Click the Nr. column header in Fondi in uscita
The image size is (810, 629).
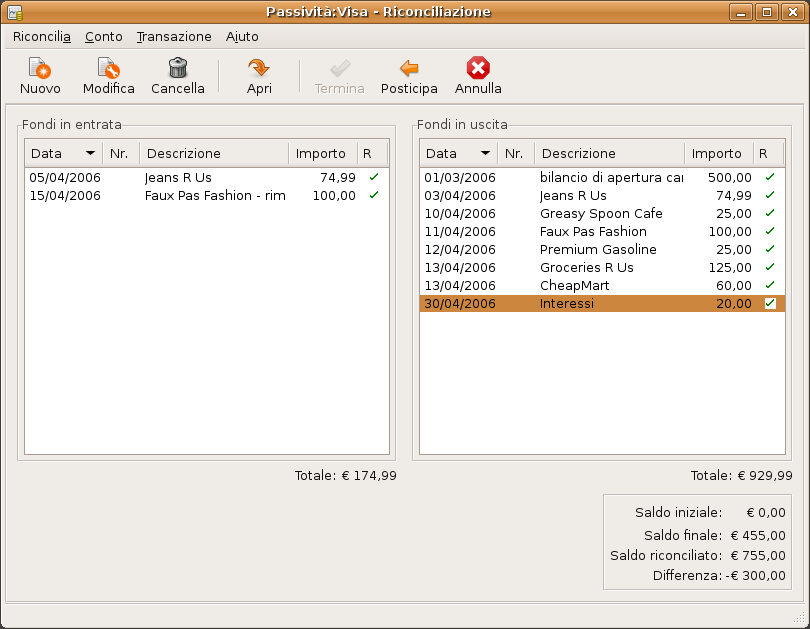[515, 153]
